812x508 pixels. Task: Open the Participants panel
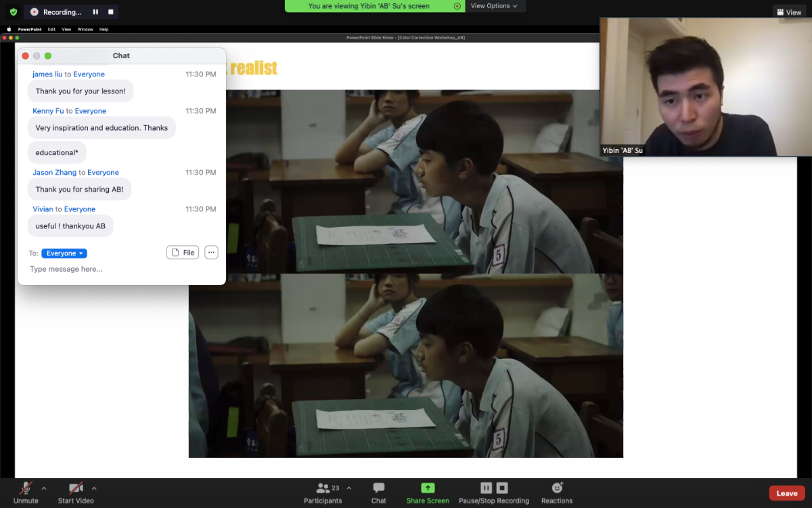pyautogui.click(x=323, y=492)
